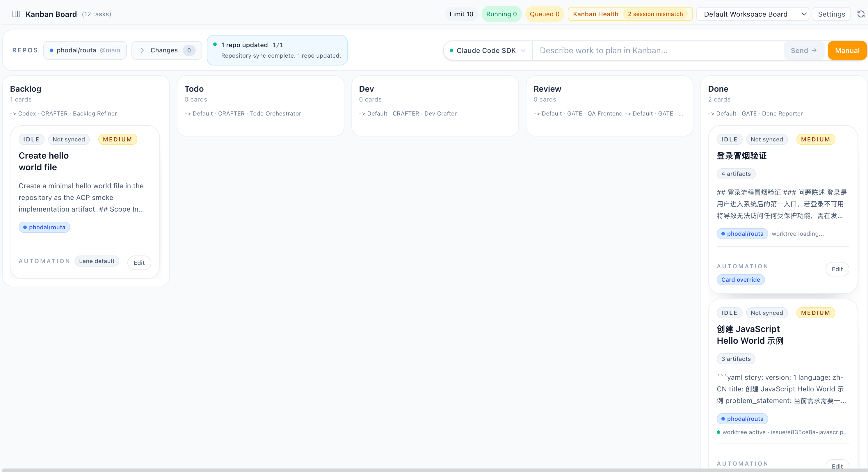Click the Dev column header
The height and width of the screenshot is (472, 868).
click(366, 89)
